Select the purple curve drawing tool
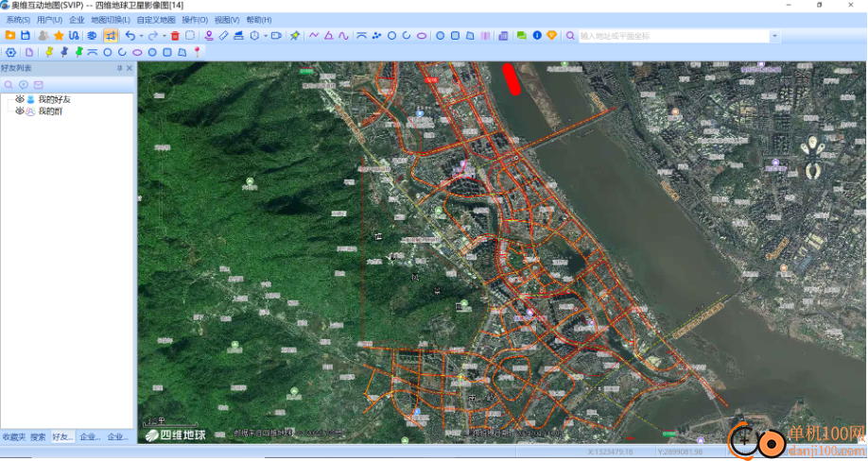Screen dimensions: 868x461 (344, 35)
